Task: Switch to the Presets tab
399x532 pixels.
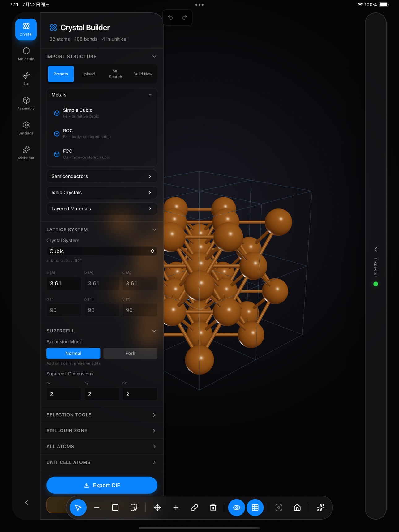Action: pyautogui.click(x=61, y=74)
